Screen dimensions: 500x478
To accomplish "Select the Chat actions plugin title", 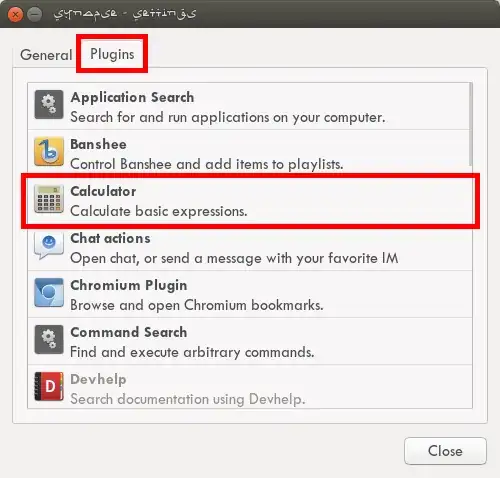I will click(x=110, y=238).
